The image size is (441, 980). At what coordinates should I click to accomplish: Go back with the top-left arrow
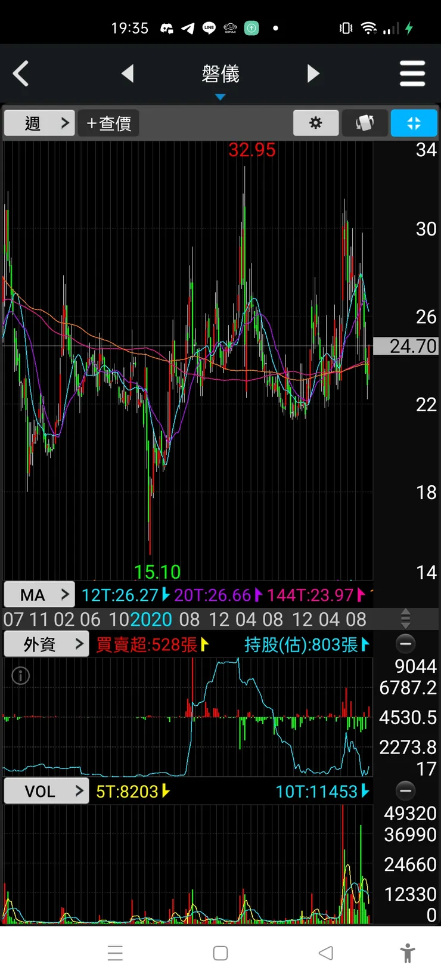(21, 74)
